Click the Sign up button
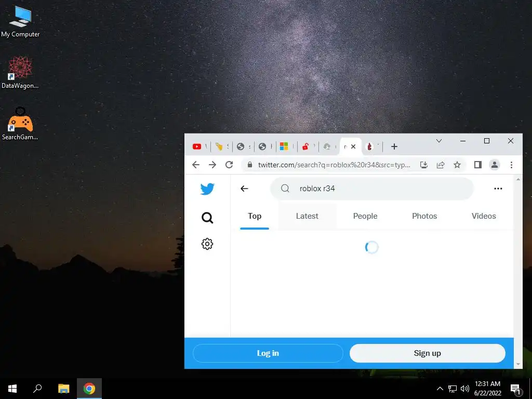The height and width of the screenshot is (399, 532). [427, 353]
